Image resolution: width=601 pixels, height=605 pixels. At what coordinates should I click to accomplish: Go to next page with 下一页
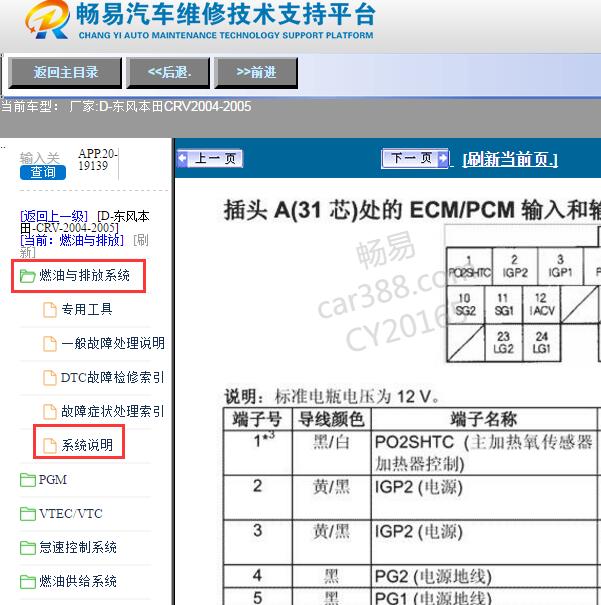415,159
